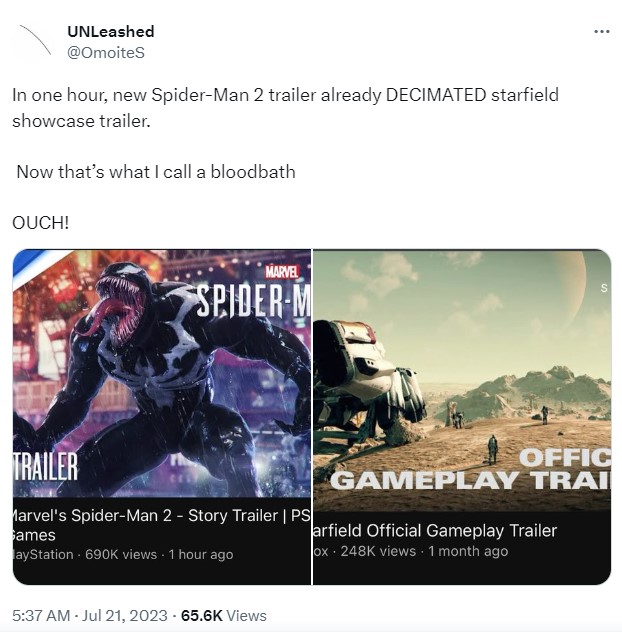Click the Starfield Official Gameplay Trailer title
The image size is (622, 632).
click(x=435, y=530)
